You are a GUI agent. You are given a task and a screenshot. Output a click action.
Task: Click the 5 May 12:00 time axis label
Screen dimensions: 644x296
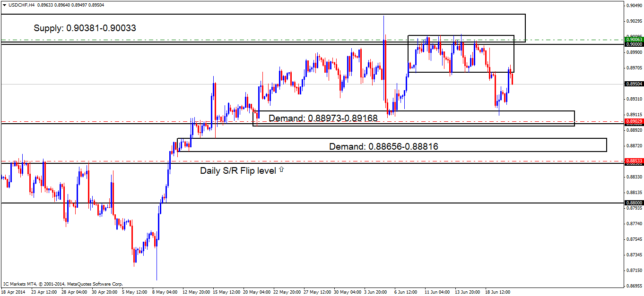coord(134,292)
